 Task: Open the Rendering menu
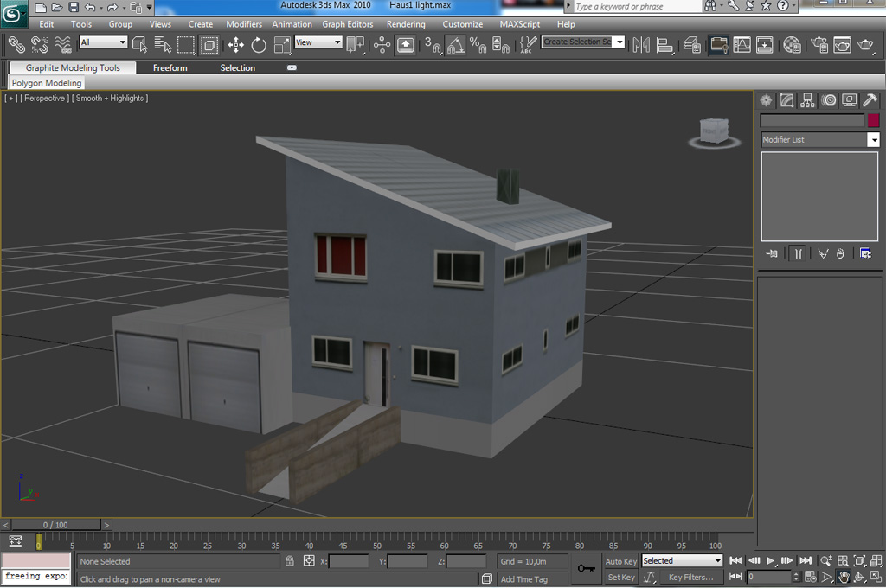coord(405,24)
